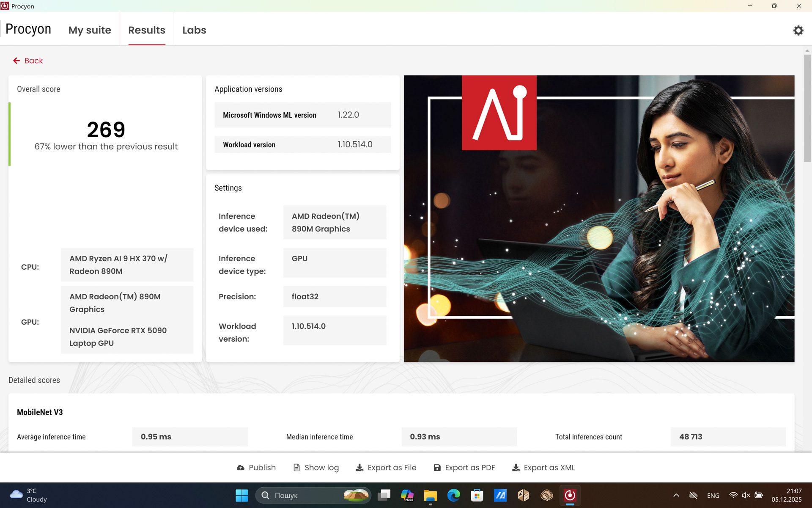Open Task View in the taskbar

coord(384,495)
